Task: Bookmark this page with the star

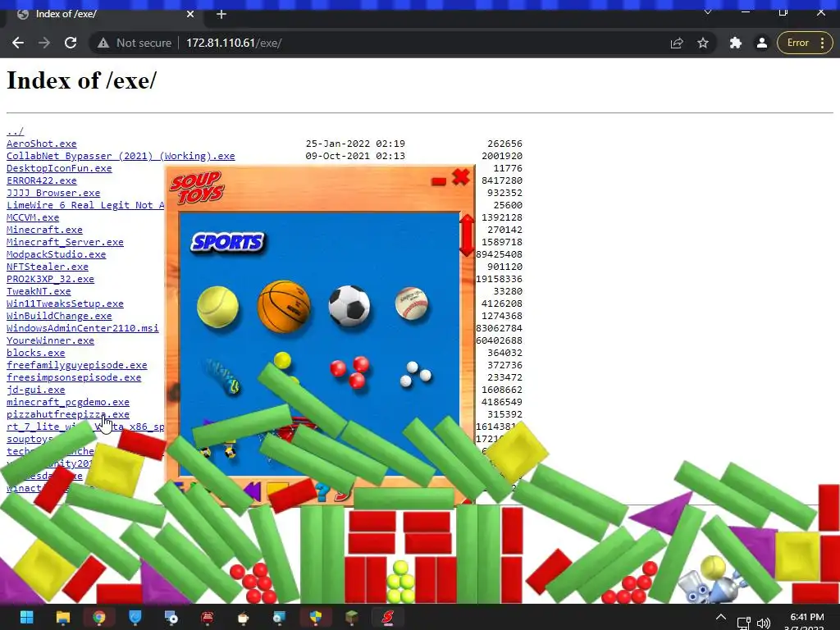Action: 703,43
